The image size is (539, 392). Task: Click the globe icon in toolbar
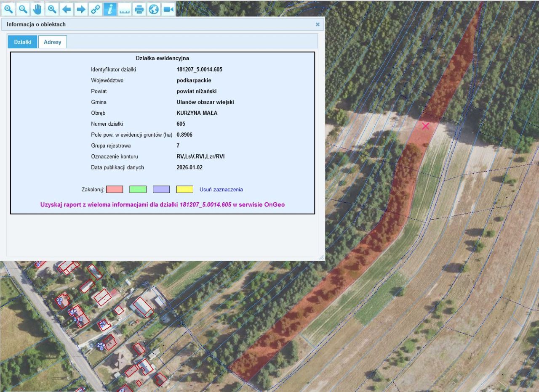point(153,9)
